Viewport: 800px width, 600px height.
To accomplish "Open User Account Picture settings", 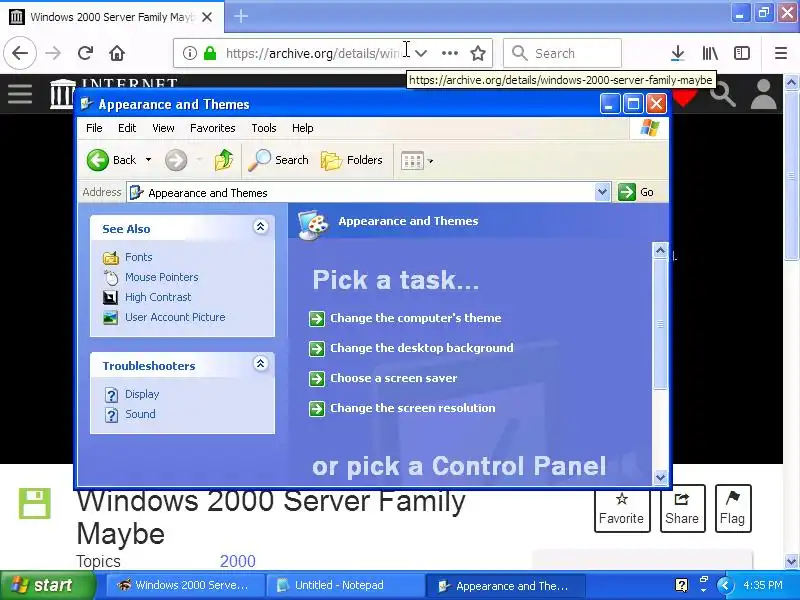I will click(175, 317).
